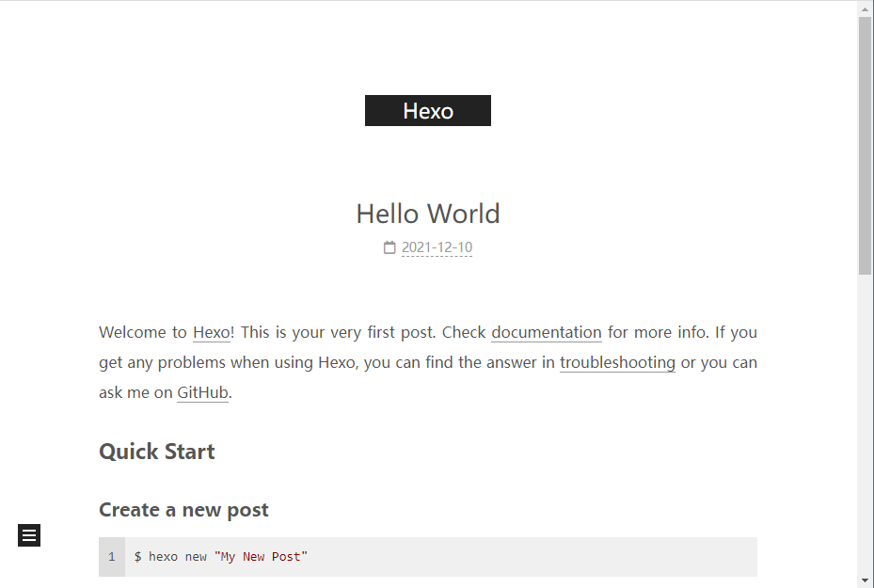Click the dollar prompt in the code block
This screenshot has height=588, width=874.
[x=137, y=556]
